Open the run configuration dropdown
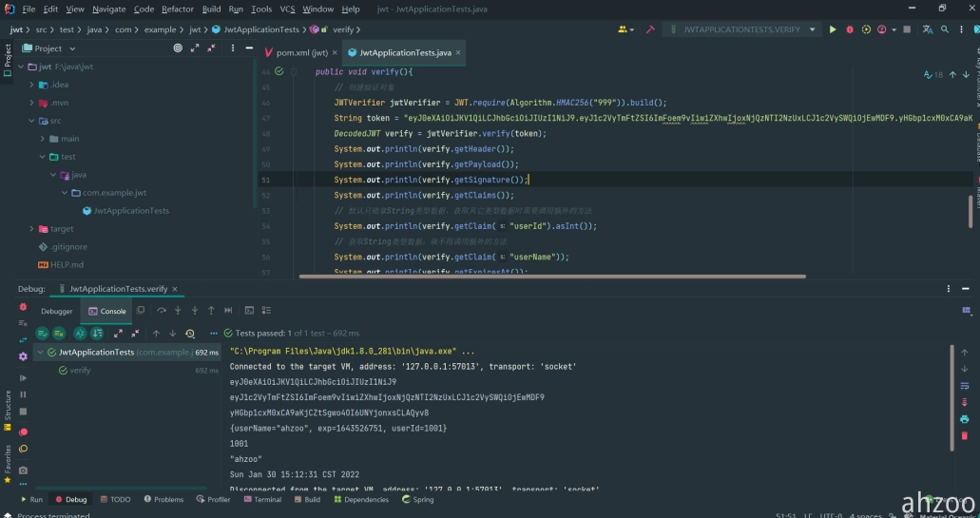Screen dimensions: 980x518 (x=742, y=29)
